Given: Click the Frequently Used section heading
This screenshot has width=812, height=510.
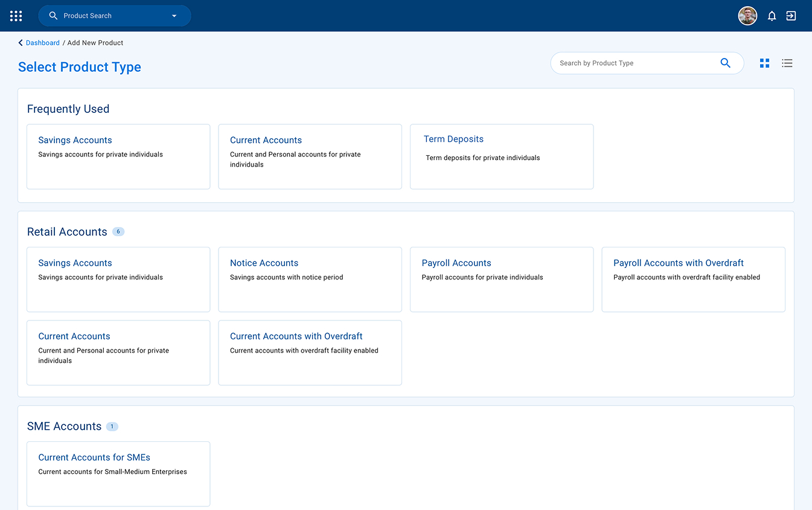Looking at the screenshot, I should (68, 109).
